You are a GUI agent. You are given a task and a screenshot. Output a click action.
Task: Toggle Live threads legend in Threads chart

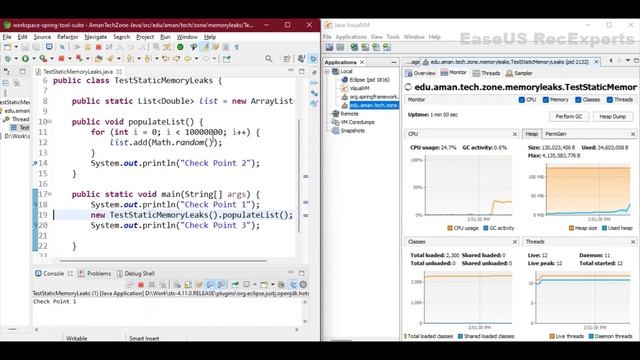[x=567, y=336]
